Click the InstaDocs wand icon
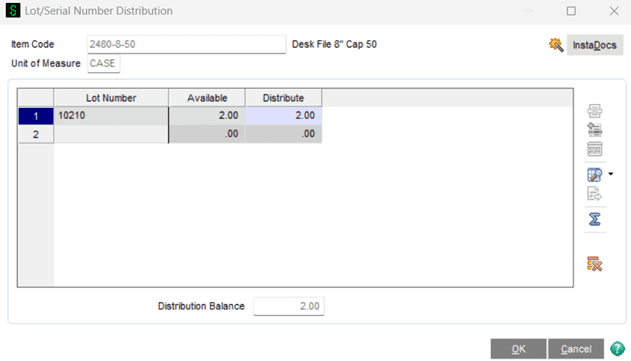The image size is (631, 361). pyautogui.click(x=556, y=45)
